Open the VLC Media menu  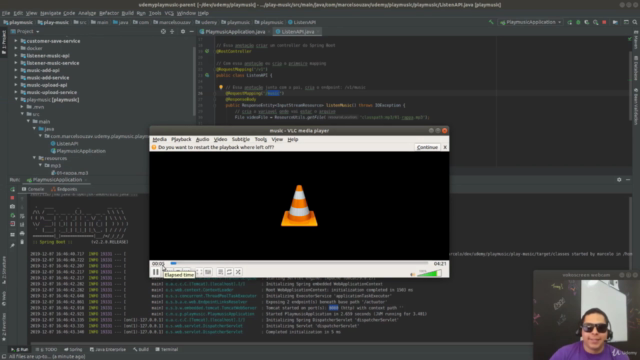pyautogui.click(x=159, y=140)
